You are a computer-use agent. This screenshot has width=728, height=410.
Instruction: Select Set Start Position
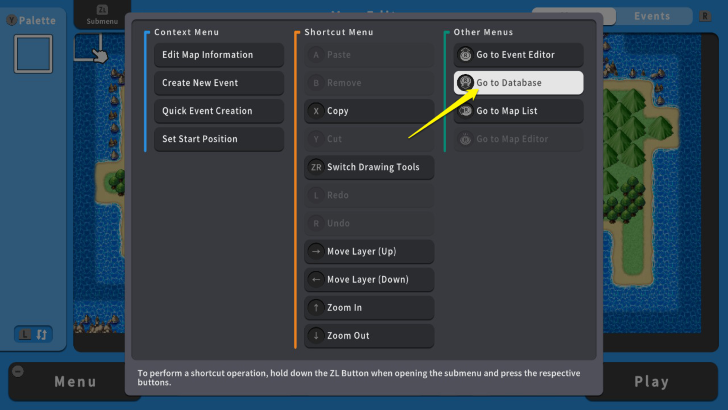click(x=218, y=139)
